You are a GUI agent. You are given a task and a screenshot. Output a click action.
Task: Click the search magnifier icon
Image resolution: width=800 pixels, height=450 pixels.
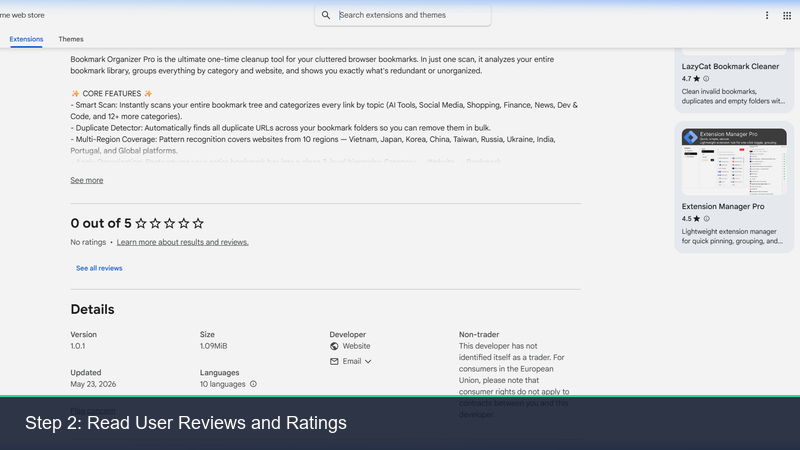(x=326, y=15)
